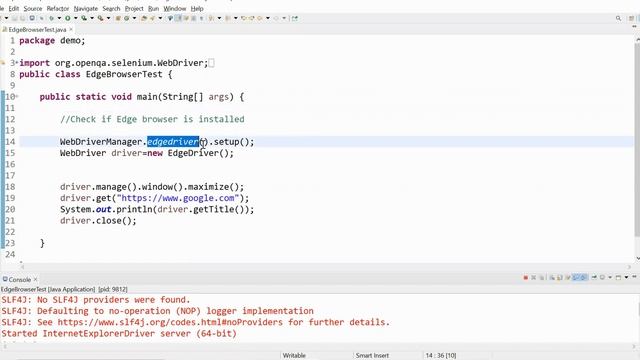Click 'driver.close();' on line 21
Image resolution: width=640 pixels, height=360 pixels.
98,220
